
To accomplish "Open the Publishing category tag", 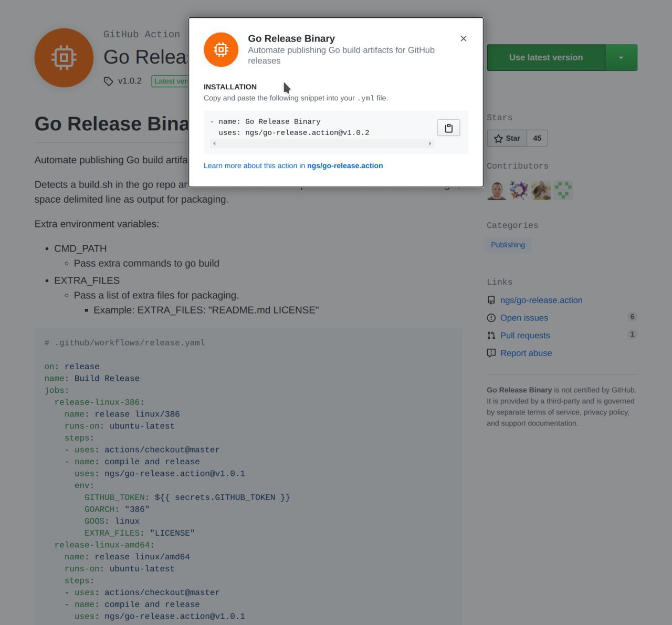I will pyautogui.click(x=508, y=245).
